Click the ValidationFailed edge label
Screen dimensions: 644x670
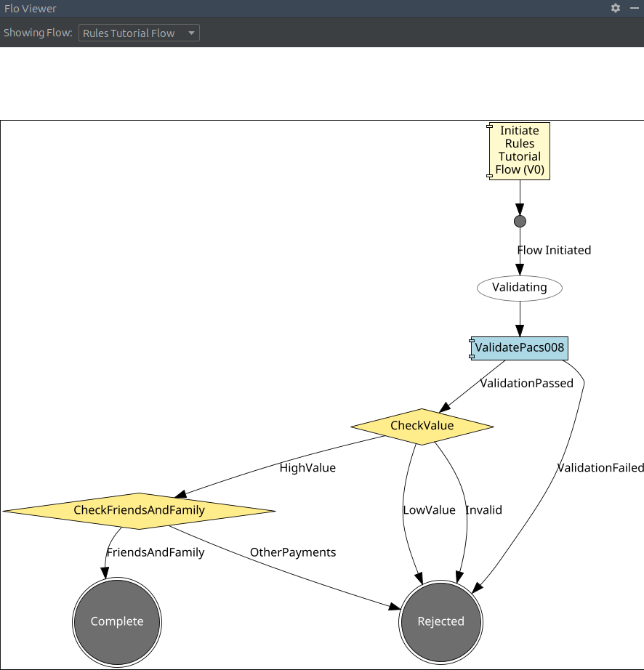pyautogui.click(x=600, y=468)
